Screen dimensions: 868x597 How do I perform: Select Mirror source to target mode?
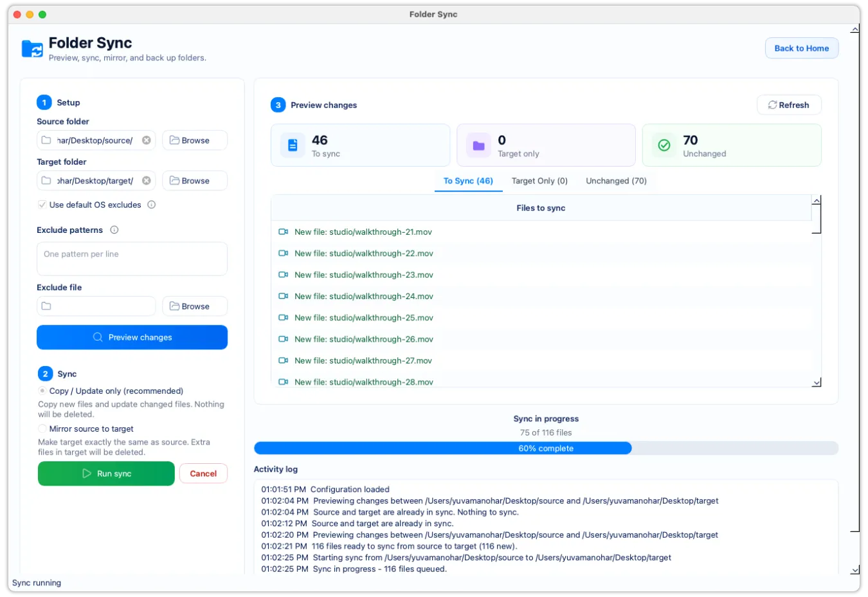42,428
